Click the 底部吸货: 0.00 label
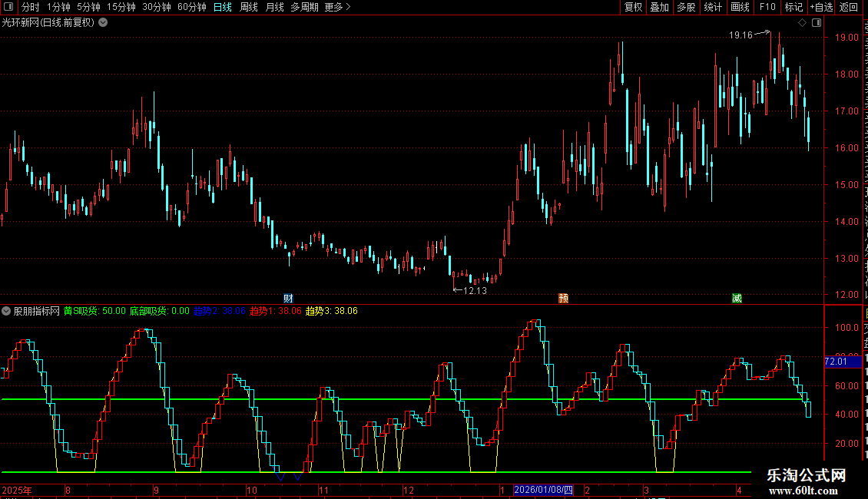The width and height of the screenshot is (868, 499). tap(160, 311)
